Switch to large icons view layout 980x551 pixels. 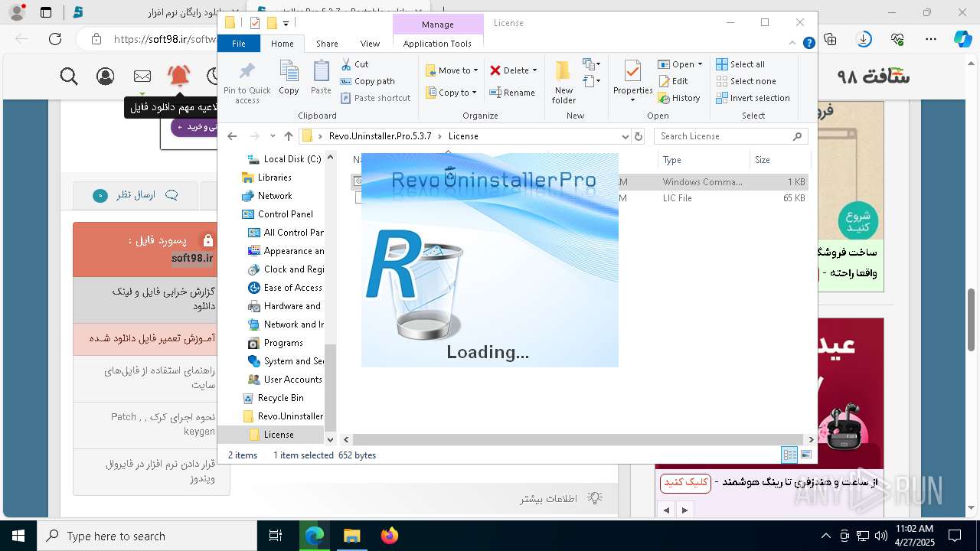pos(806,455)
